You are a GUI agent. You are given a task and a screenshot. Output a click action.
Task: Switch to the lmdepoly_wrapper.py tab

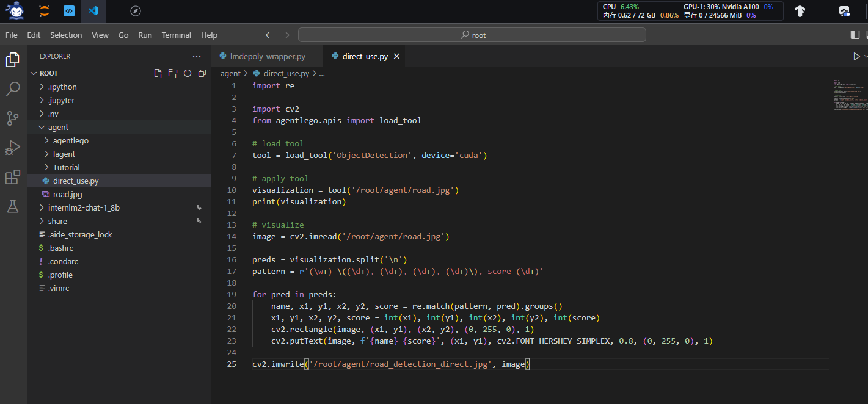[268, 56]
